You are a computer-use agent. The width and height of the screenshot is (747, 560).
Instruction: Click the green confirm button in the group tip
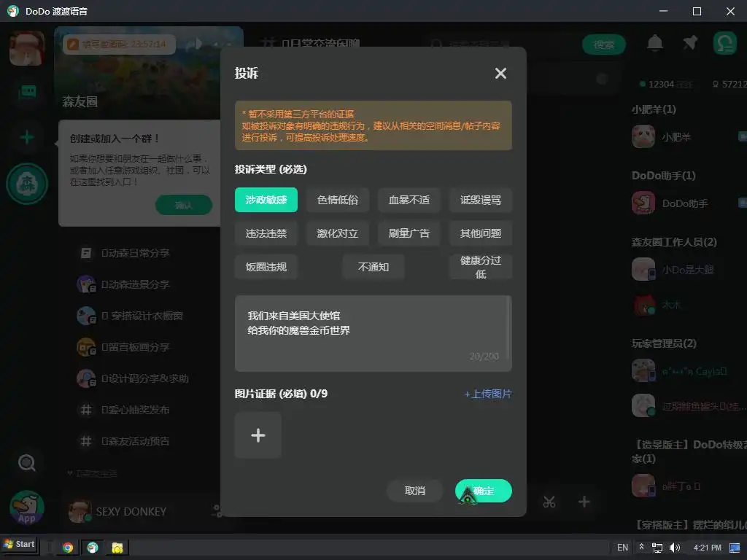point(183,205)
